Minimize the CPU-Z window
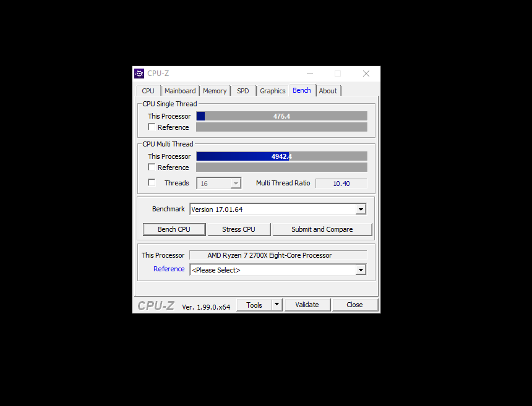 (x=310, y=74)
